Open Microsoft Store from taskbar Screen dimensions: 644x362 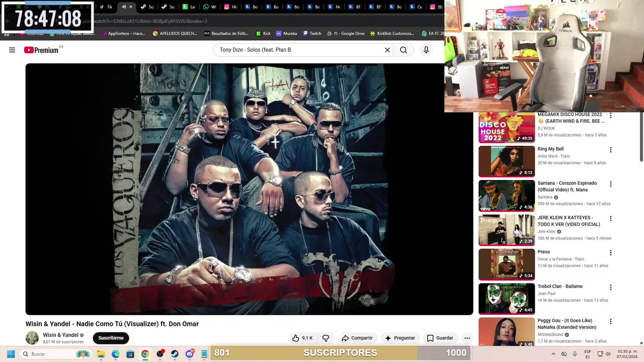[130, 354]
